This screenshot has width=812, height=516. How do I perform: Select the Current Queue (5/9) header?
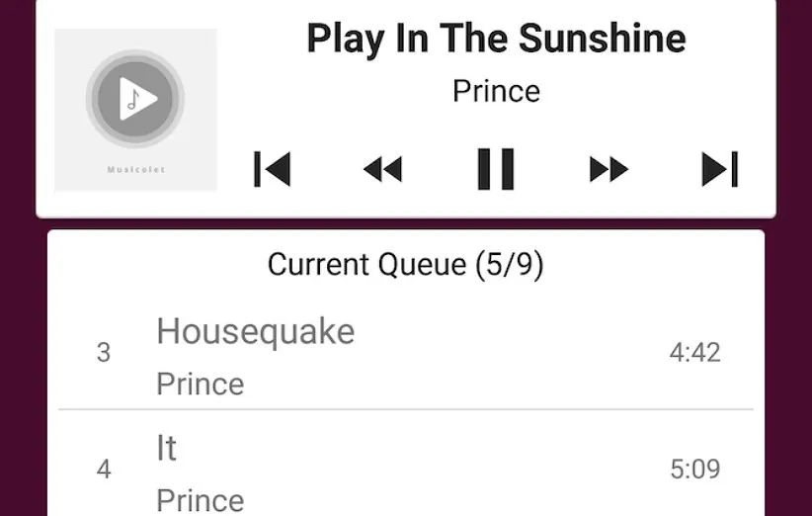(405, 265)
